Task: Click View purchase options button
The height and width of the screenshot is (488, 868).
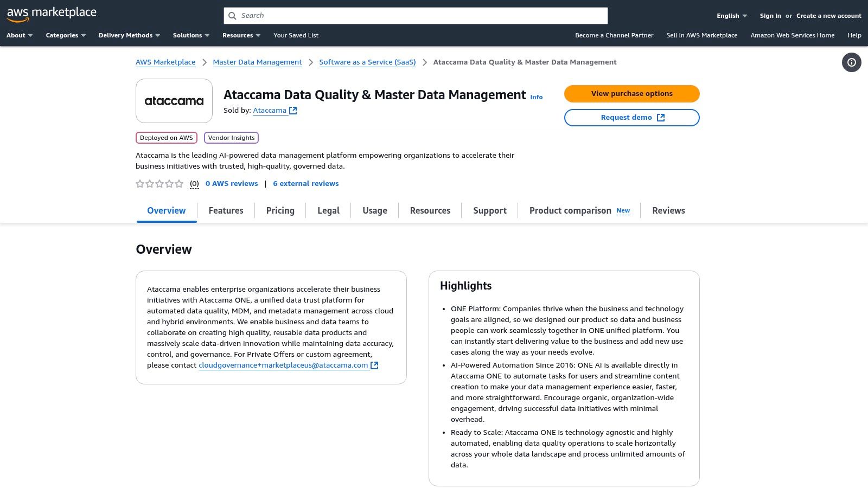Action: click(x=632, y=94)
